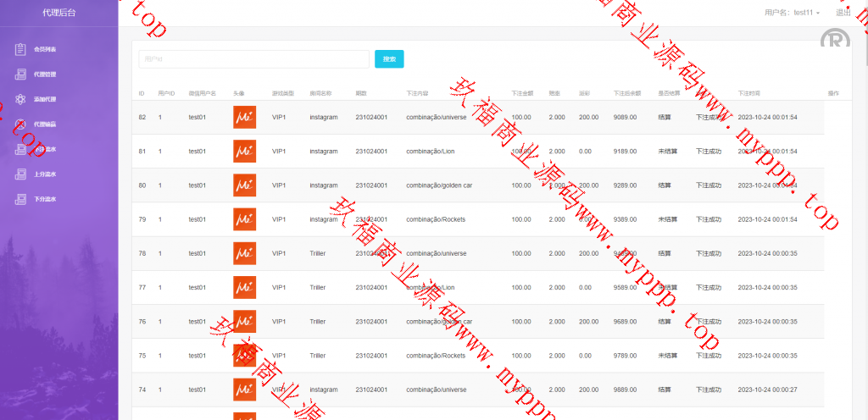Screen dimensions: 868x420
Task: Click the avatar thumbnail in row ID 82
Action: [x=244, y=117]
